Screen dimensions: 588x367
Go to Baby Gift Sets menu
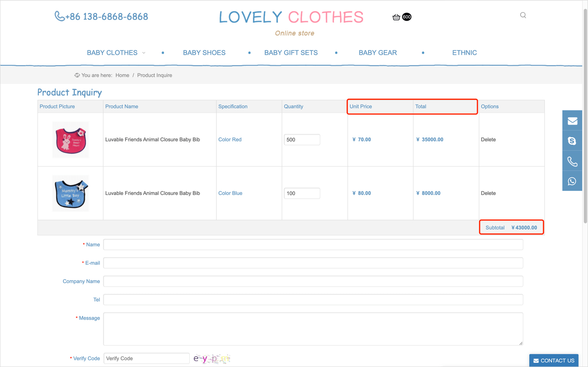point(291,53)
